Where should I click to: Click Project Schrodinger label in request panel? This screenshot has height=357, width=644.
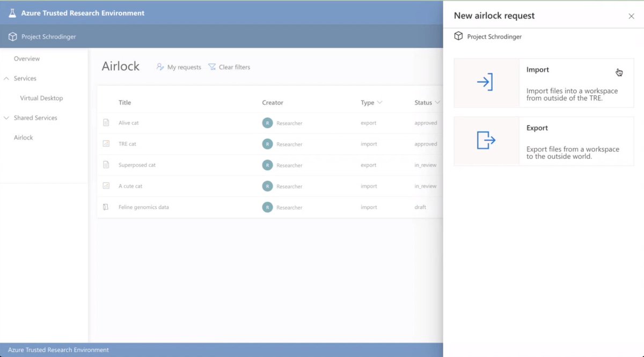point(494,37)
